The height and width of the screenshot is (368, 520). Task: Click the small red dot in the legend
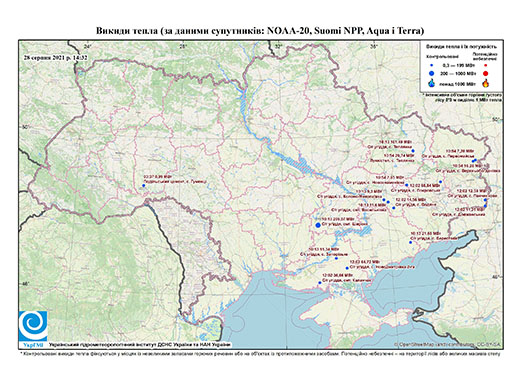click(485, 66)
